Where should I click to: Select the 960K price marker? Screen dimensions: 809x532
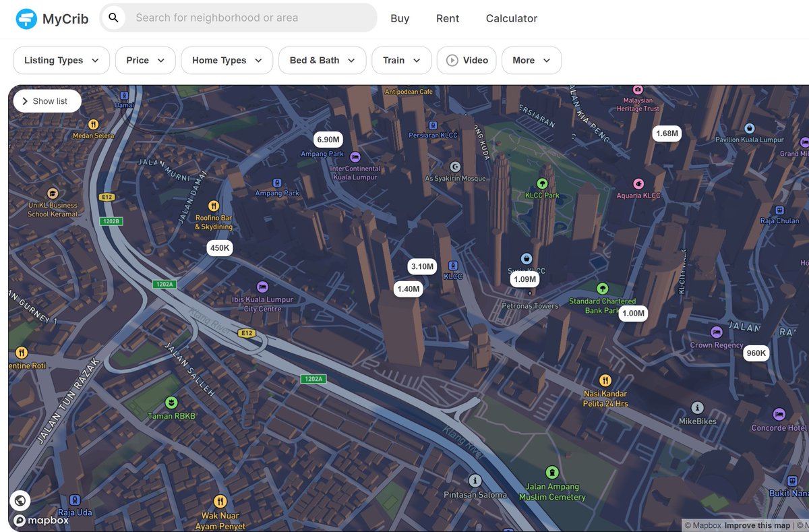756,353
